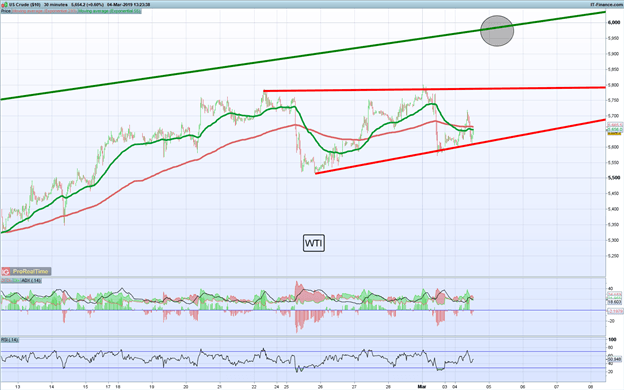624x390 pixels.
Task: Select the gray circle target marker
Action: click(497, 31)
